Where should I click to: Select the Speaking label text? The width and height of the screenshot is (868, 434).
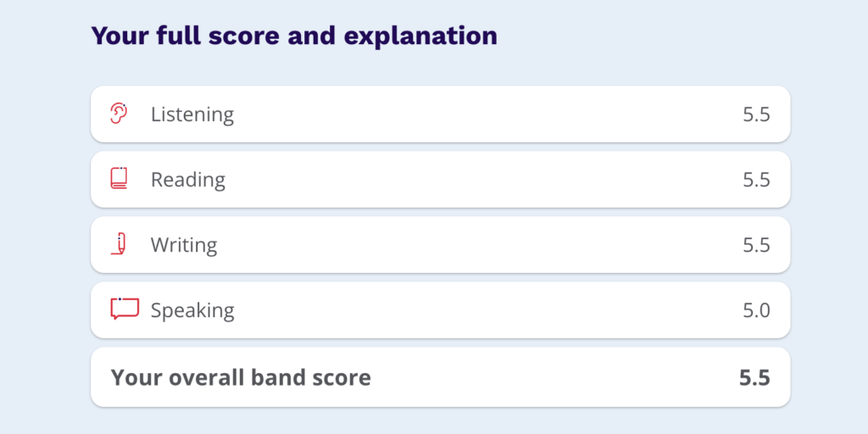click(192, 310)
